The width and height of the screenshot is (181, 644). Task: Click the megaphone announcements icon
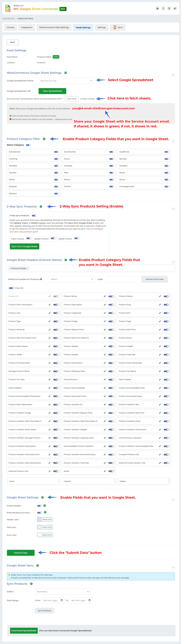tap(175, 8)
